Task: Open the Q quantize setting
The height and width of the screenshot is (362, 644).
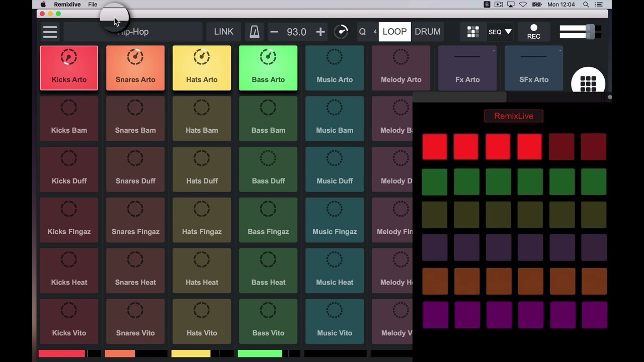Action: tap(362, 32)
